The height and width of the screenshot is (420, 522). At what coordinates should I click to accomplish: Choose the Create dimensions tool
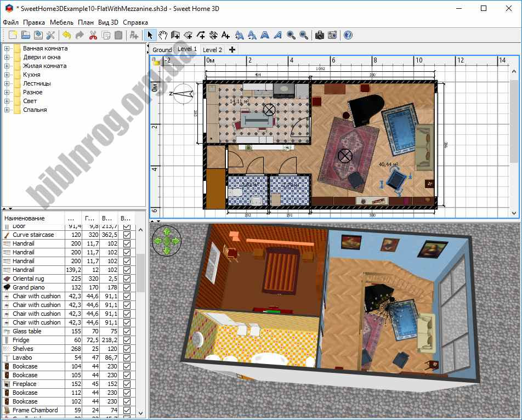[x=213, y=35]
